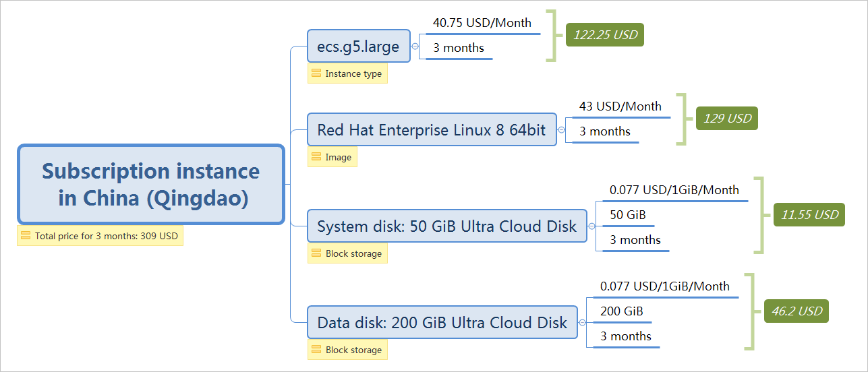Click the note icon beside Instance type

316,73
